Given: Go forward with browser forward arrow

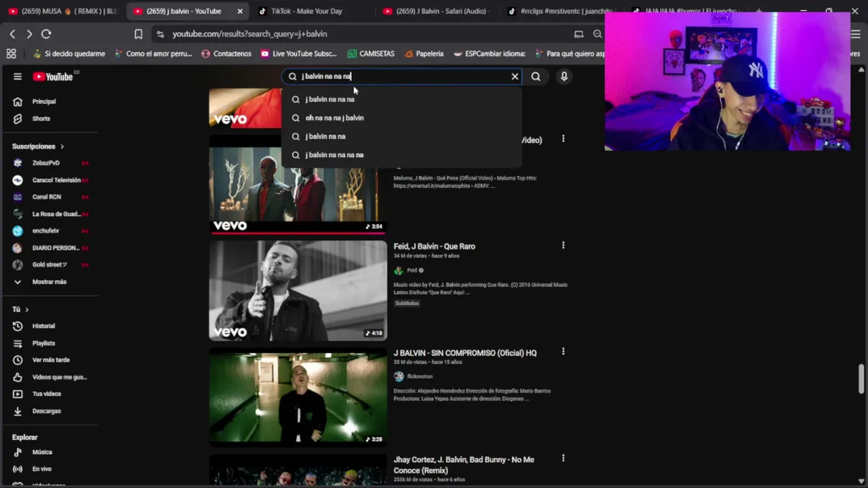Looking at the screenshot, I should [x=29, y=34].
